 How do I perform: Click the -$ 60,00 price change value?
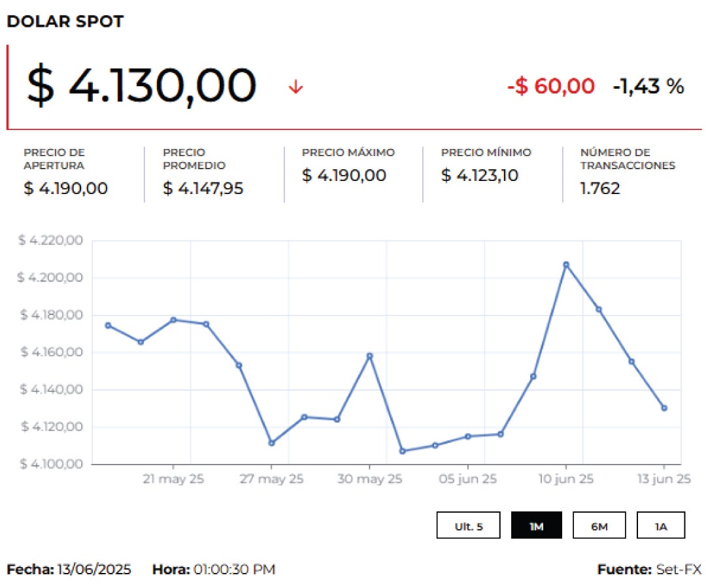click(551, 86)
